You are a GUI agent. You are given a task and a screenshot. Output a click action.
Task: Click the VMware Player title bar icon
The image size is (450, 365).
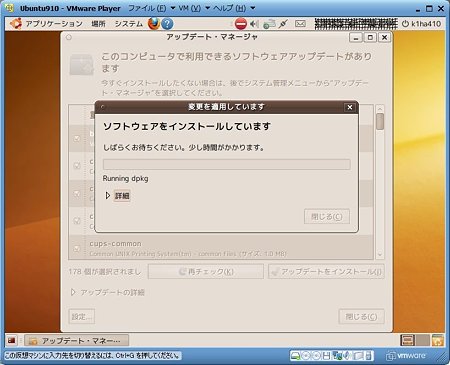pos(9,8)
